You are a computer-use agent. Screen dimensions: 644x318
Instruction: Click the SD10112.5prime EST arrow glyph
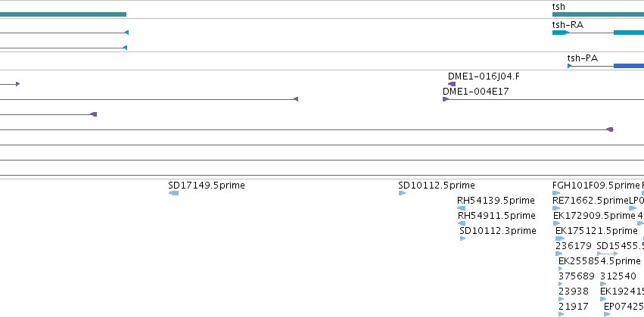[x=402, y=193]
